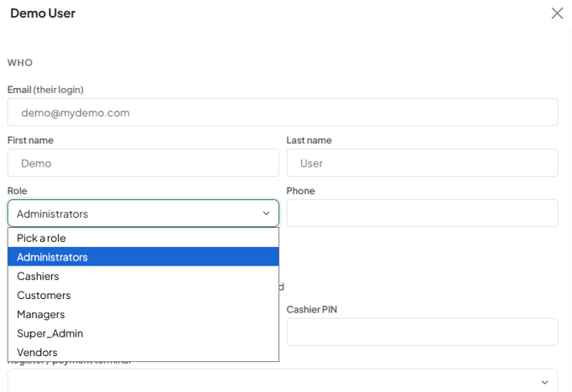Click the 'Email (their login)' label
The image size is (572, 392).
coord(45,90)
